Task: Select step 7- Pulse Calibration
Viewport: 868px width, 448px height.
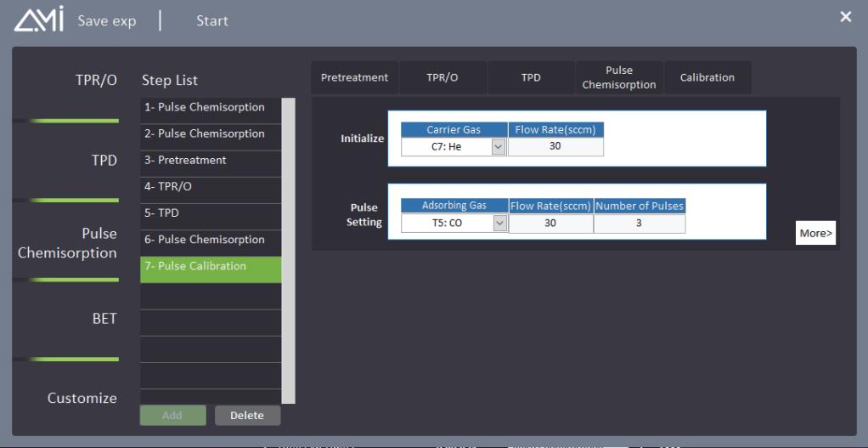Action: (210, 266)
